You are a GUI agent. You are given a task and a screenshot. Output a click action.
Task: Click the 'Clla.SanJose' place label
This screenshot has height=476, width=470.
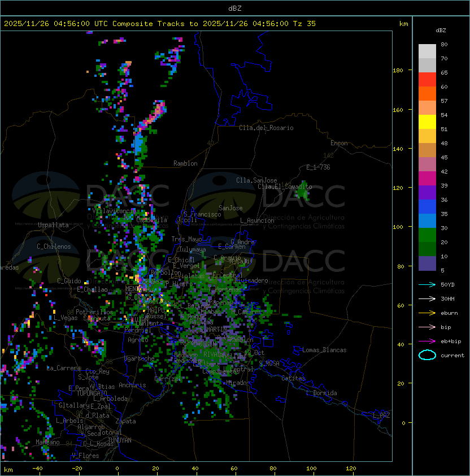[256, 180]
